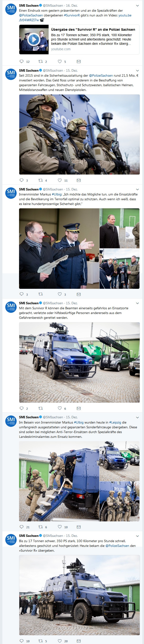
Task: Like the tweet with 11 likes
Action: pos(60,180)
